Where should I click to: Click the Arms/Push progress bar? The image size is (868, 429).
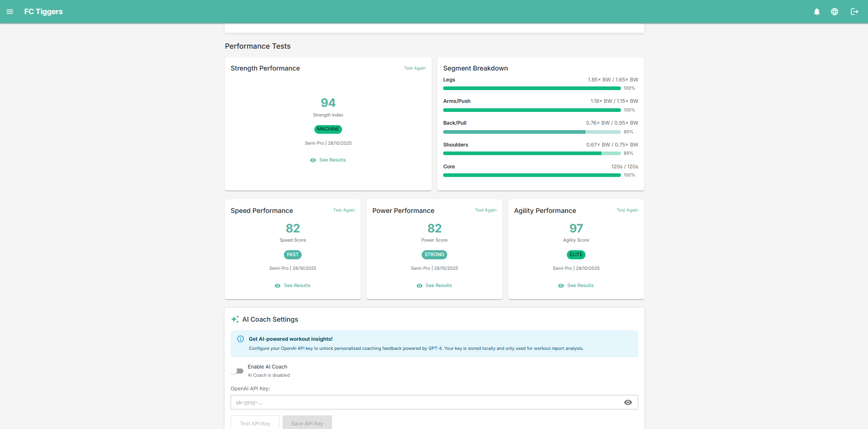coord(532,110)
